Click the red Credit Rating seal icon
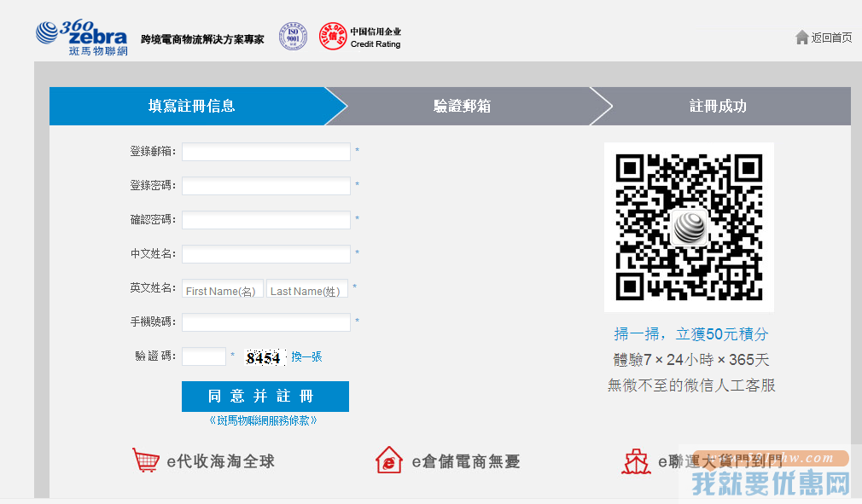Screen dimensions: 862x504 [x=333, y=36]
